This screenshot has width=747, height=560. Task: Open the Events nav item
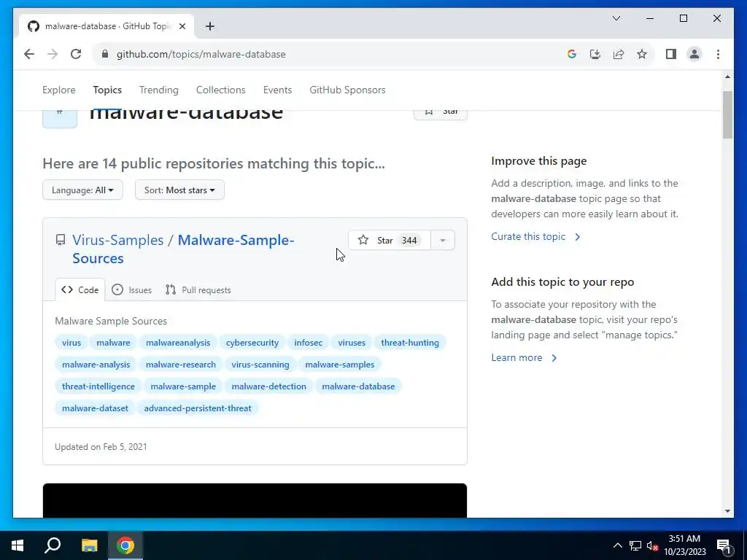point(277,90)
